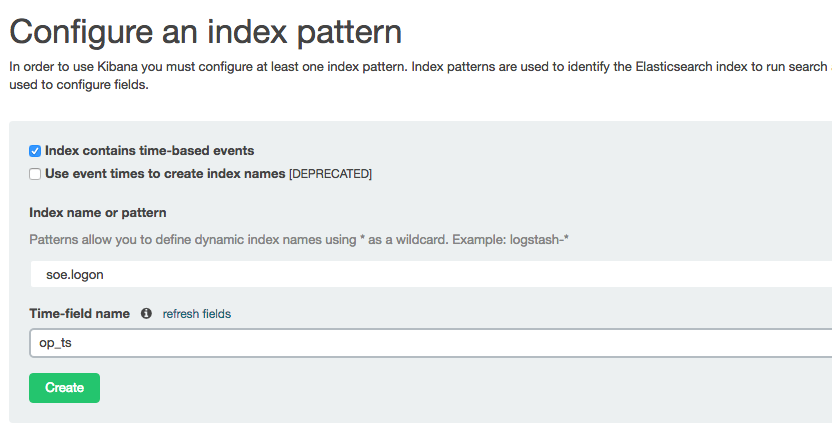Uncheck the Index contains time-based events checkbox

pos(35,151)
